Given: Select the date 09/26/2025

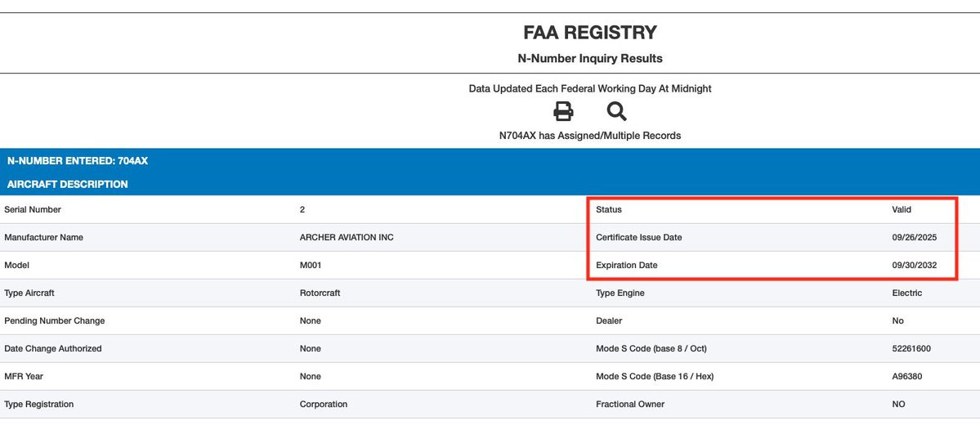Looking at the screenshot, I should (x=915, y=238).
